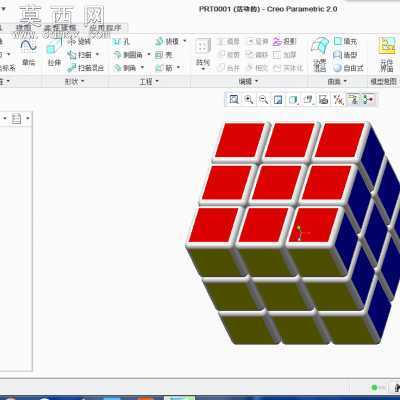Image resolution: width=400 pixels, height=400 pixels.
Task: Click the 实体化 (Solidify) tool
Action: 288,68
